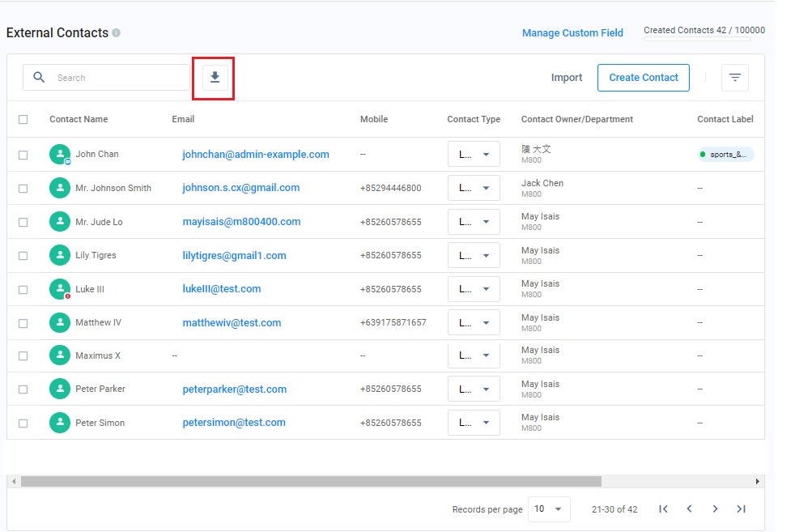The height and width of the screenshot is (532, 795).
Task: Tick the select-all checkbox in header
Action: (x=23, y=120)
